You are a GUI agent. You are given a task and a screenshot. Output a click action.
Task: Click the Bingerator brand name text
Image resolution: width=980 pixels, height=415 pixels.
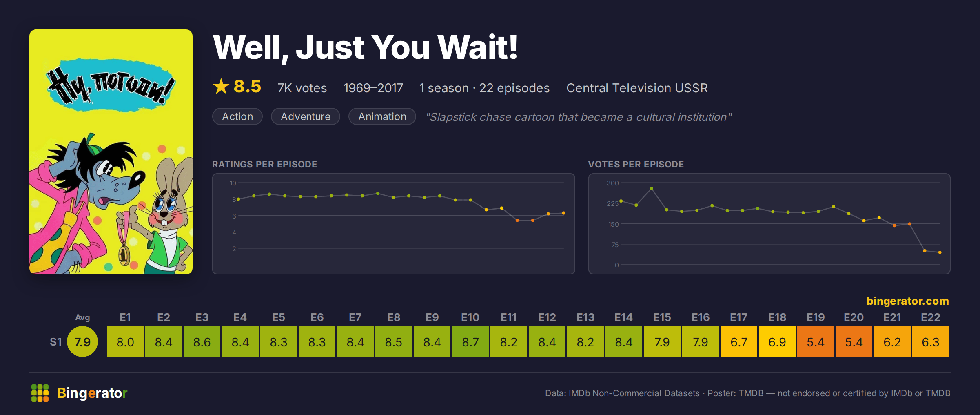(92, 393)
